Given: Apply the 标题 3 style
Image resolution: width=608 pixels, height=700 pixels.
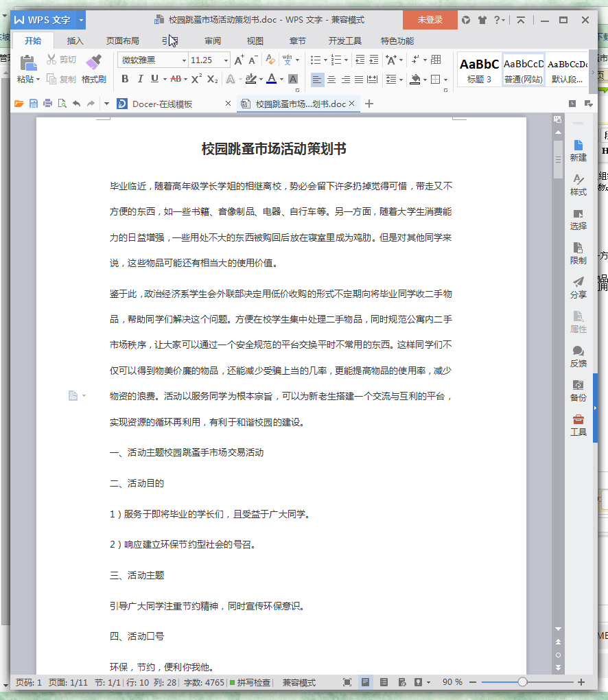Looking at the screenshot, I should coord(479,69).
